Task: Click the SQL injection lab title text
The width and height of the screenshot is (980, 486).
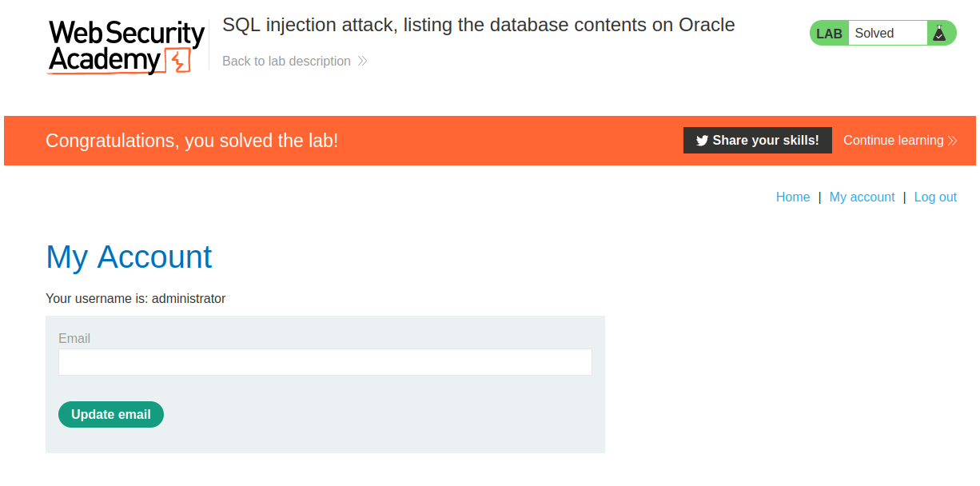Action: pos(478,25)
